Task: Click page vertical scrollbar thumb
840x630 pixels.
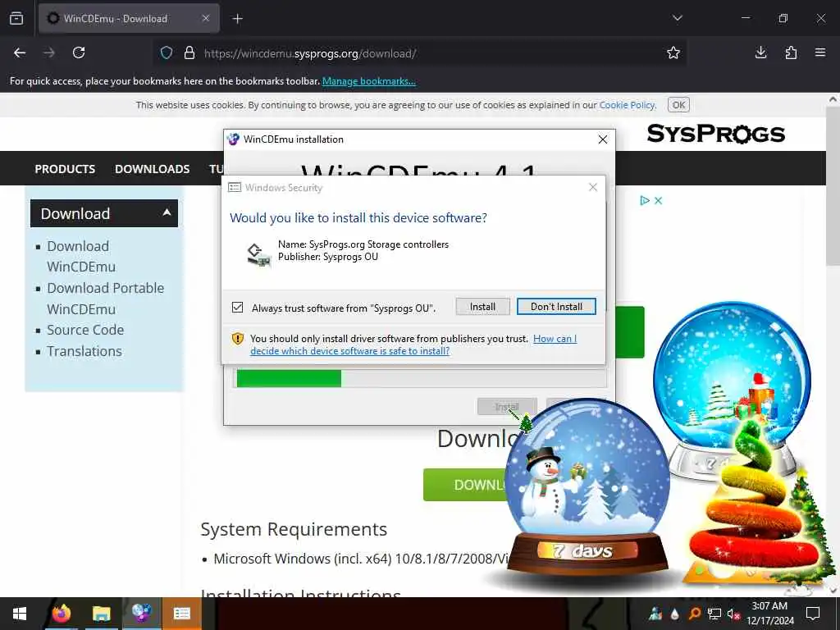Action: pos(833,186)
